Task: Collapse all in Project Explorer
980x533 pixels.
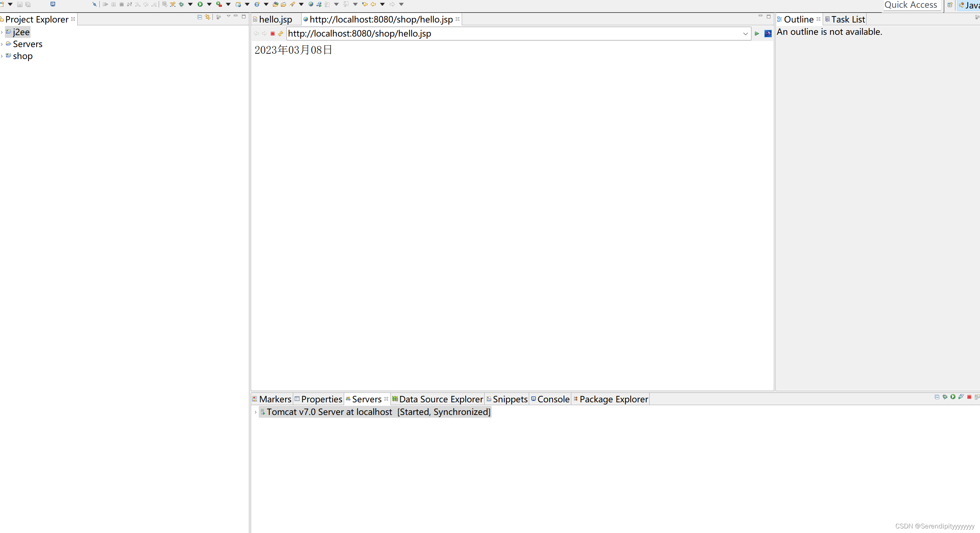Action: (x=200, y=17)
